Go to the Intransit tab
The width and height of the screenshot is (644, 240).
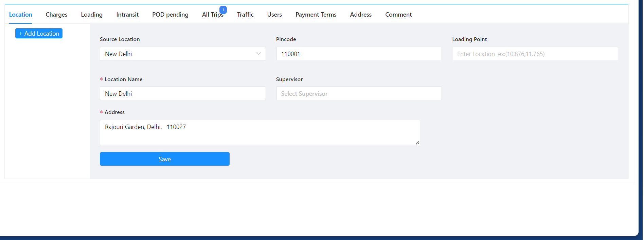(x=127, y=15)
